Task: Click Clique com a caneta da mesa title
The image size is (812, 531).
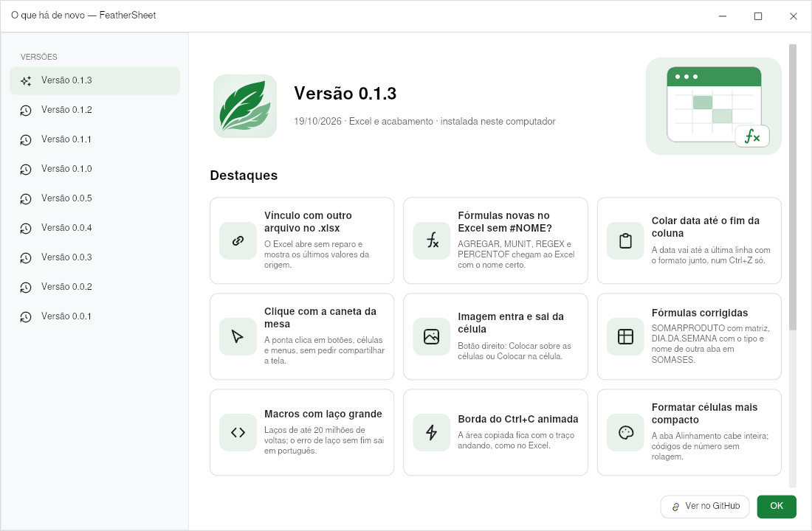Action: tap(320, 317)
